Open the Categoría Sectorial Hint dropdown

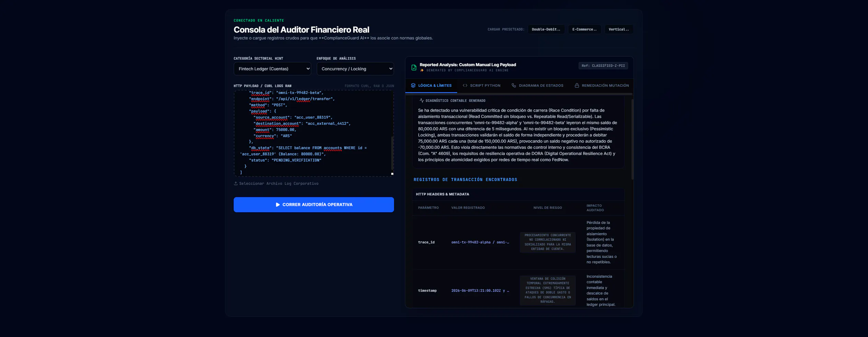[272, 69]
